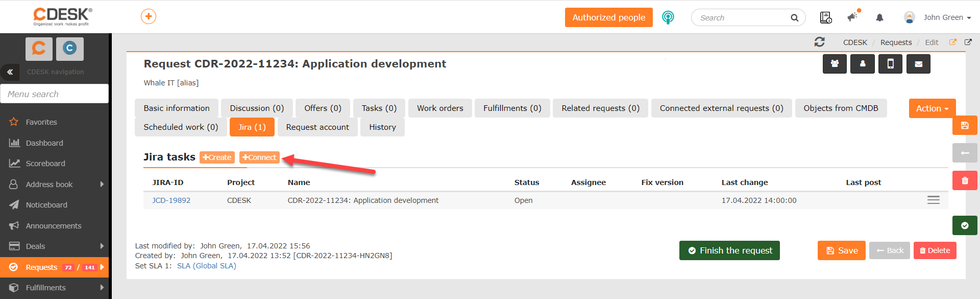This screenshot has height=299, width=980.
Task: Open the Request account tab
Action: tap(317, 127)
